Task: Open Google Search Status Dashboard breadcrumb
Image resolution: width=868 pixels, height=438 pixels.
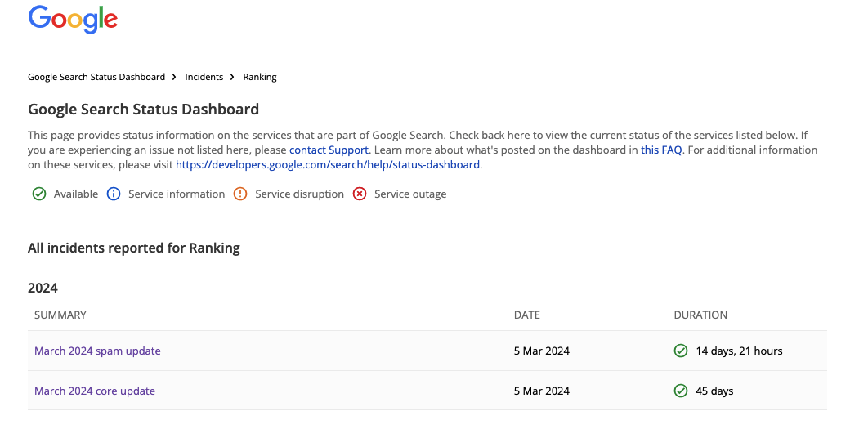Action: tap(96, 77)
